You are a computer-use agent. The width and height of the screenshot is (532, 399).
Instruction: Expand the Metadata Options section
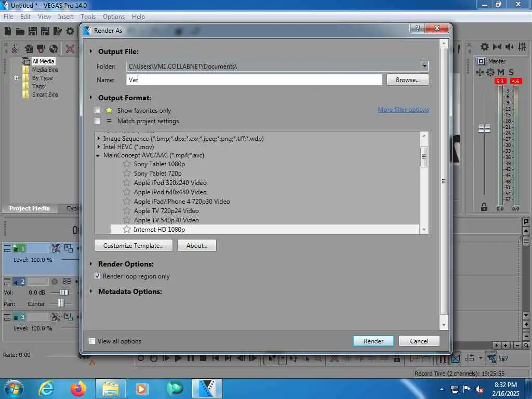click(x=90, y=291)
